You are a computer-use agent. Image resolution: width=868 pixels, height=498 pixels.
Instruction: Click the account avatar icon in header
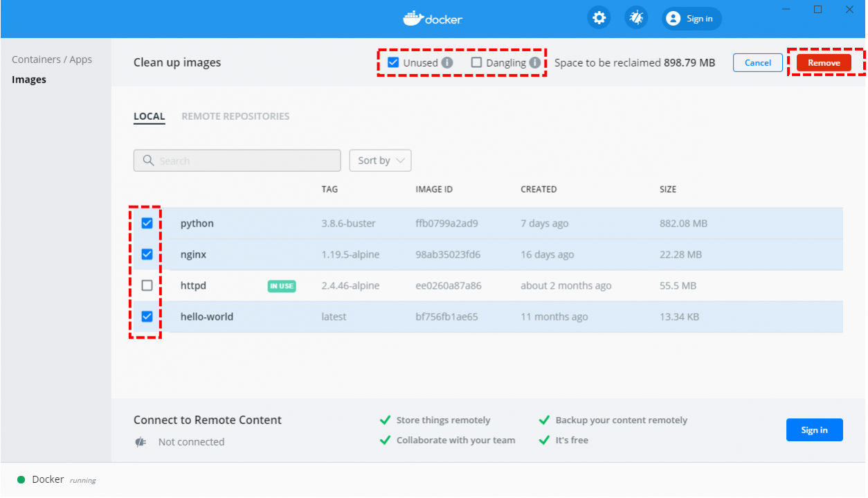[673, 19]
